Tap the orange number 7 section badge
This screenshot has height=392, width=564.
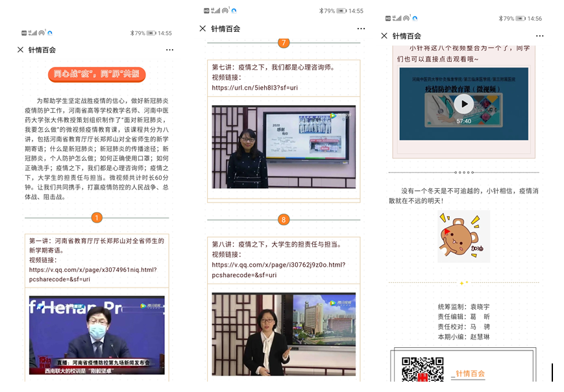click(283, 43)
